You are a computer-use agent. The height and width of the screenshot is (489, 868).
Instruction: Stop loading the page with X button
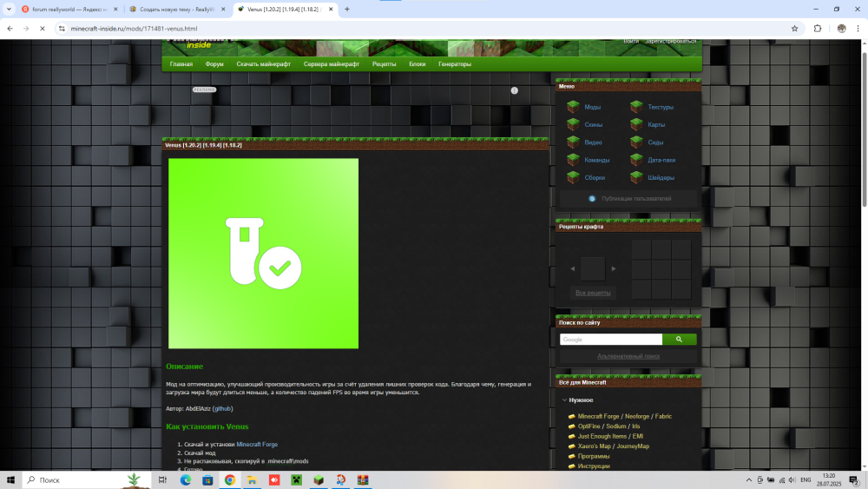point(42,29)
